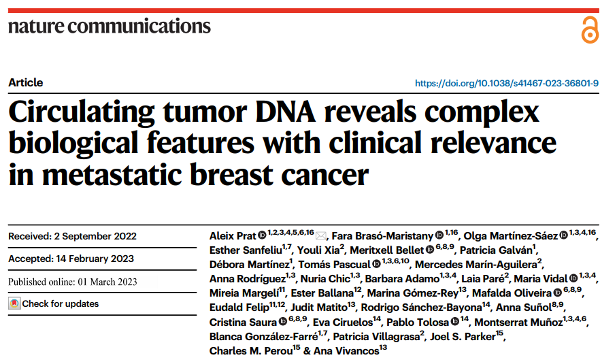Click author name Charles M. Perou

pyautogui.click(x=251, y=350)
